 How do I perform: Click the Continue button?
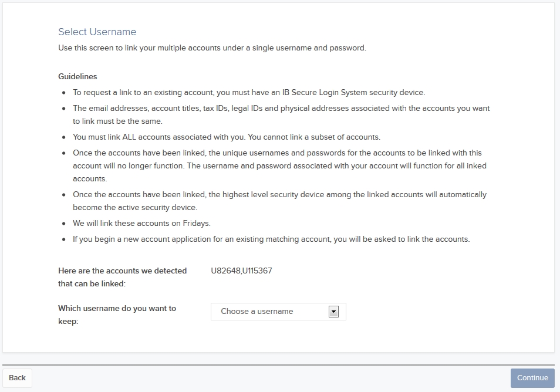(x=532, y=378)
